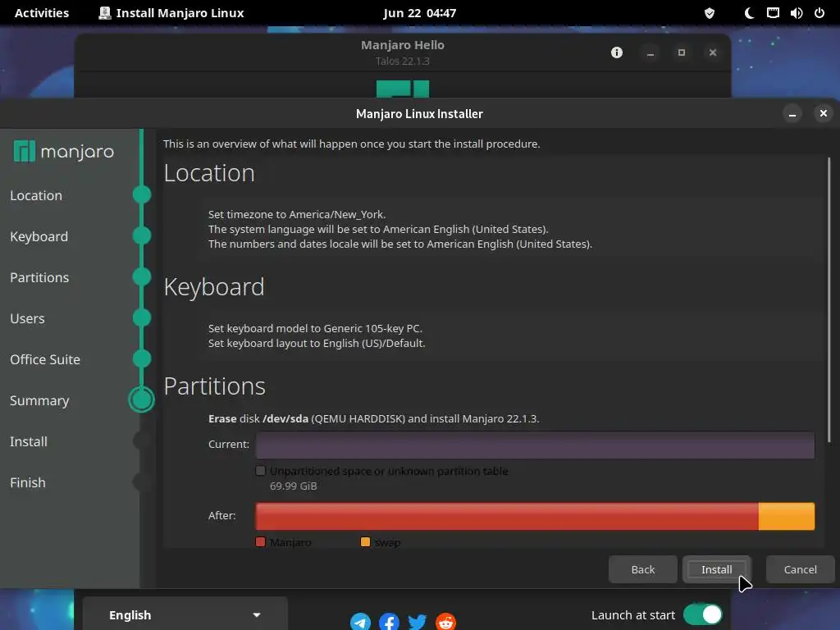840x630 pixels.
Task: Click the red Manjaro segment of After bar
Action: pyautogui.click(x=507, y=516)
